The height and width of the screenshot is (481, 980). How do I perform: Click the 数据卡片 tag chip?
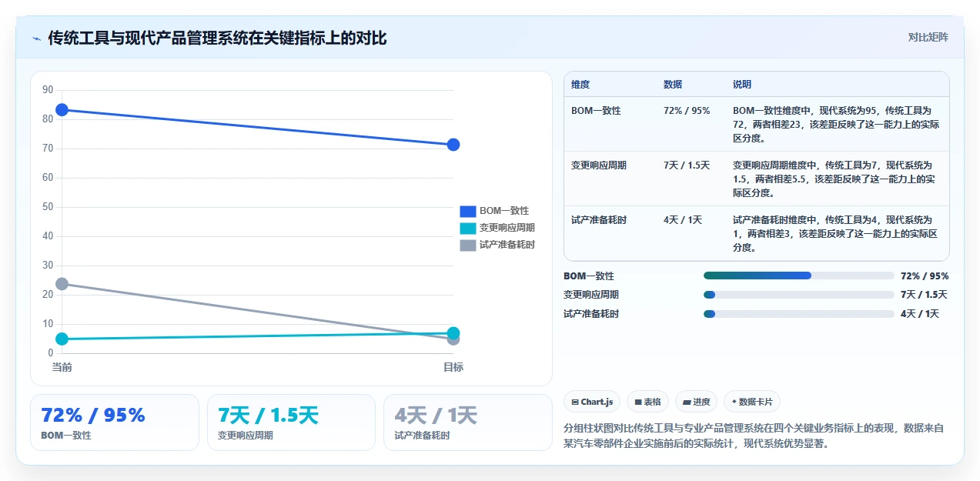pyautogui.click(x=752, y=402)
